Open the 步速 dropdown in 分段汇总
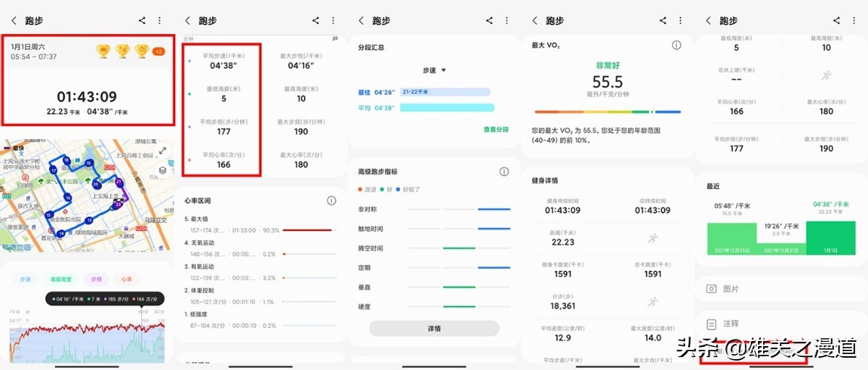 click(434, 70)
